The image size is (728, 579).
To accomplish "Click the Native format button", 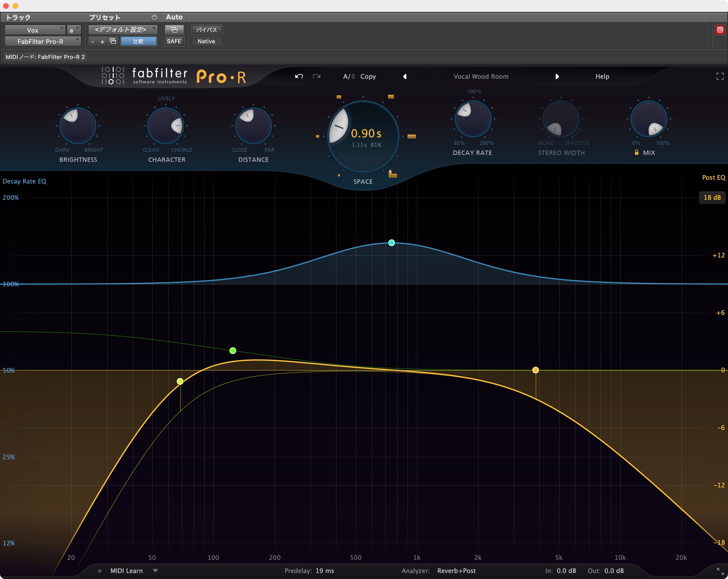I will (206, 41).
